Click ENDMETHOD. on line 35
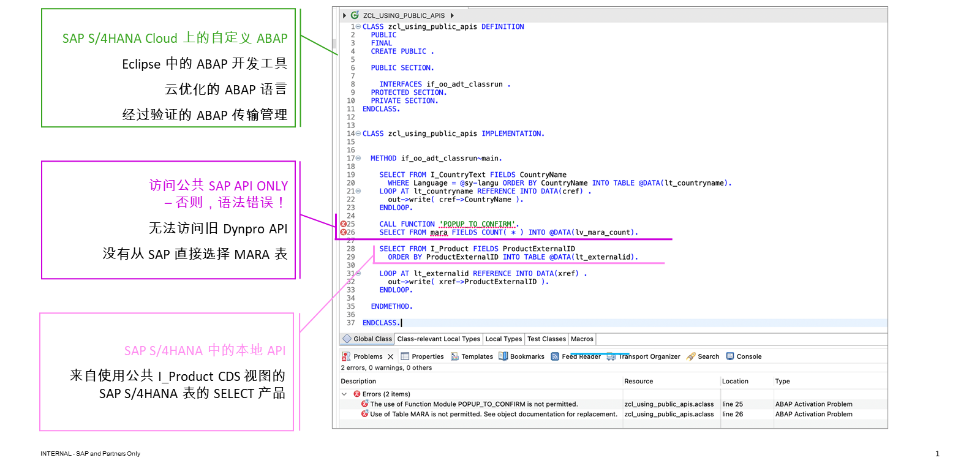980x463 pixels. point(392,306)
